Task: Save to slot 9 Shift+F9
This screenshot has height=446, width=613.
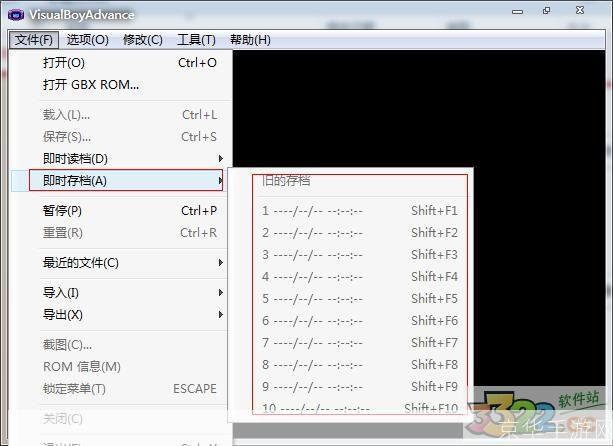Action: click(x=351, y=387)
